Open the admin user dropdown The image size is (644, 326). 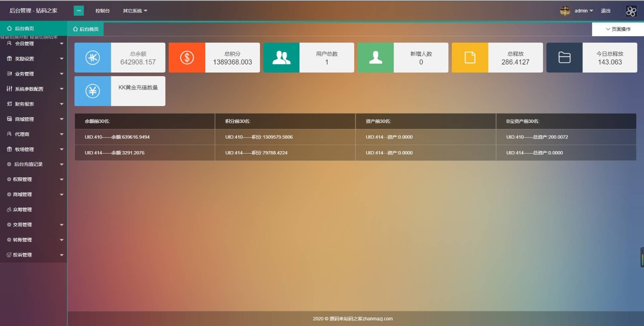coord(583,11)
